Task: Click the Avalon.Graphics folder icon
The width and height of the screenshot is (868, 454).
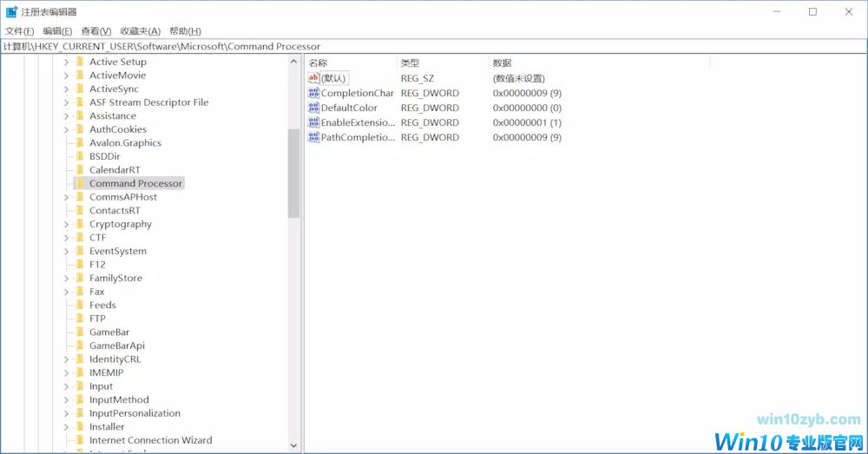Action: (80, 142)
